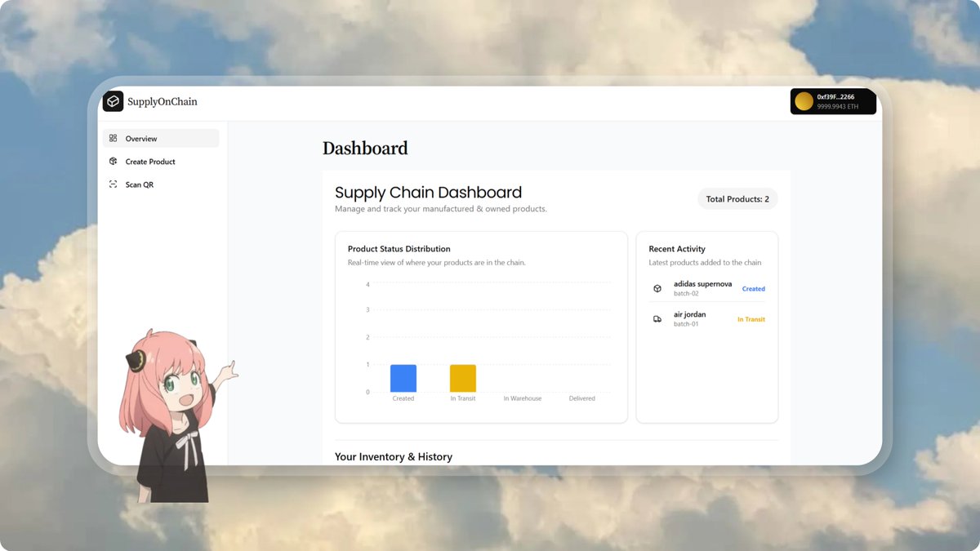The image size is (980, 551).
Task: Click the wallet avatar gold circle icon
Action: click(x=804, y=101)
